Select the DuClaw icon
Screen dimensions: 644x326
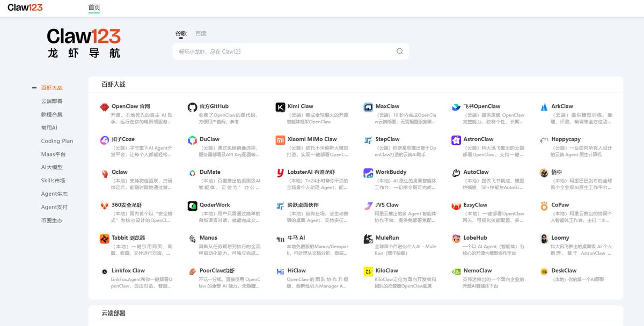click(x=192, y=140)
